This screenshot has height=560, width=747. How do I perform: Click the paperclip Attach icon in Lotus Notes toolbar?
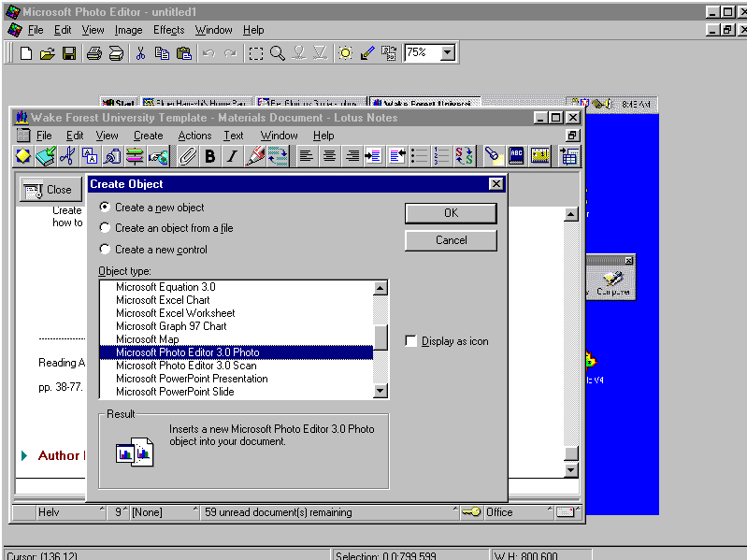tap(187, 156)
